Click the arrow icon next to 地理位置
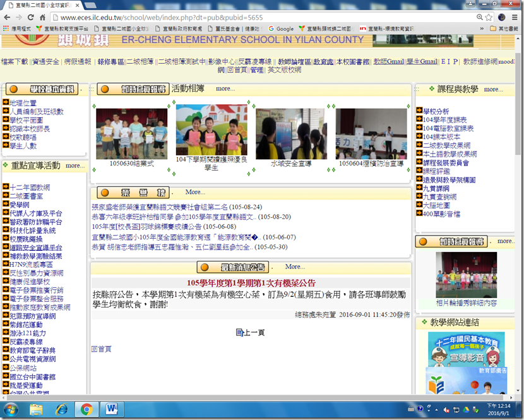524x420 pixels. [x=6, y=102]
